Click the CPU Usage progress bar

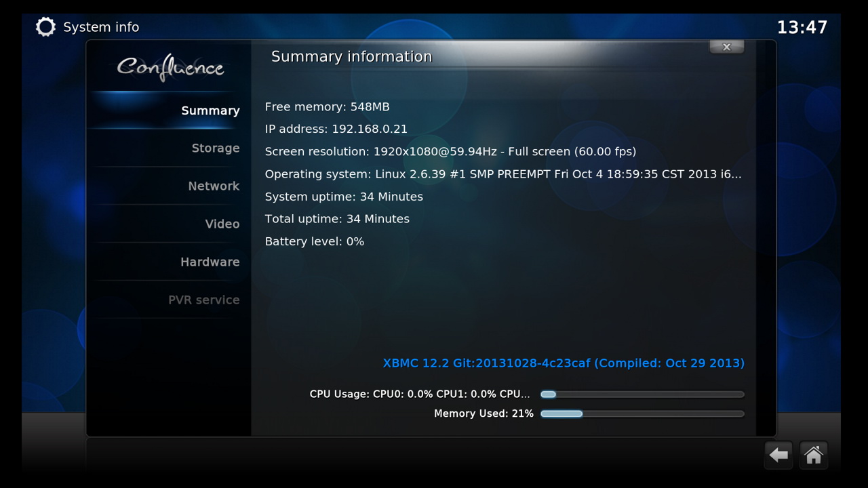pos(642,394)
